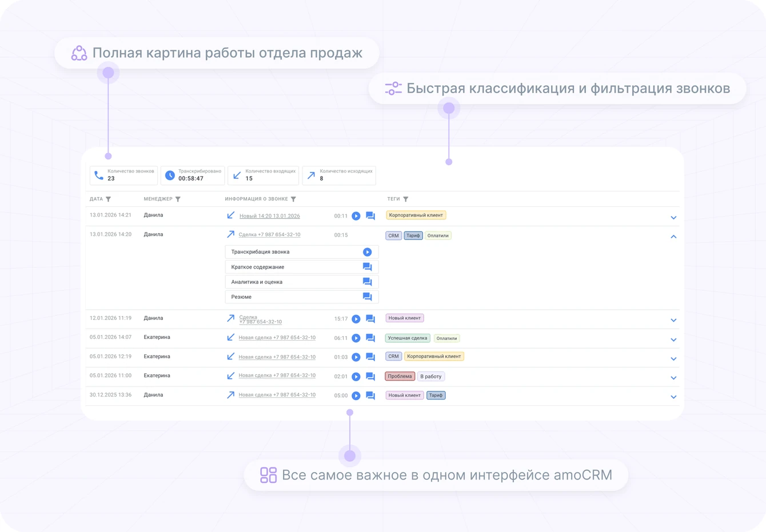The image size is (766, 532).
Task: Open Краткое содержание chat icon
Action: [367, 267]
